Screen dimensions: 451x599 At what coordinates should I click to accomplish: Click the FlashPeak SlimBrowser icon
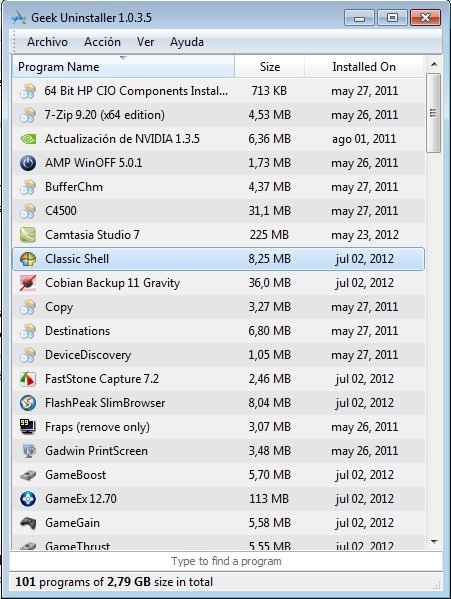28,403
